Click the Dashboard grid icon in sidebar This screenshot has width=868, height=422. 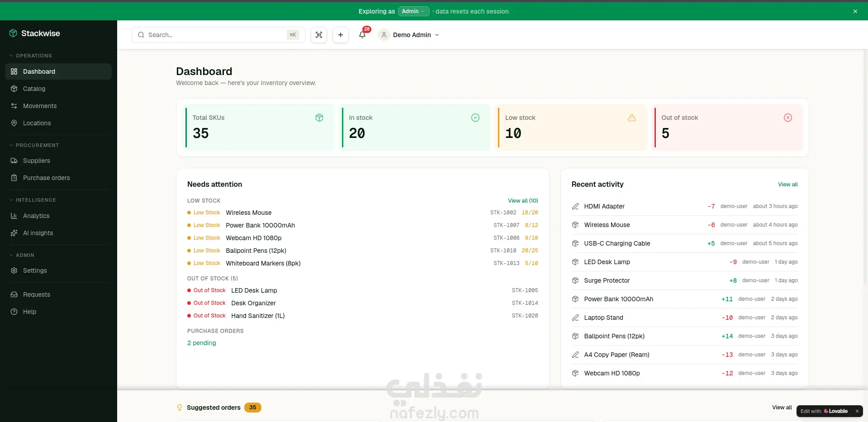(x=14, y=71)
